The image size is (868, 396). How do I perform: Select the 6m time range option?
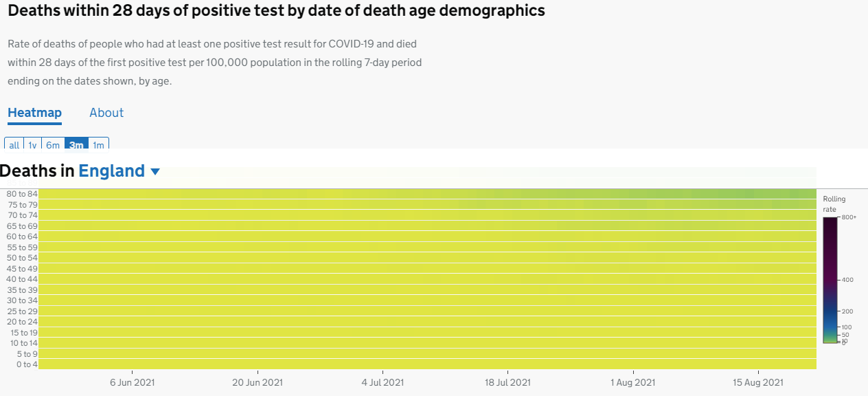pyautogui.click(x=53, y=144)
